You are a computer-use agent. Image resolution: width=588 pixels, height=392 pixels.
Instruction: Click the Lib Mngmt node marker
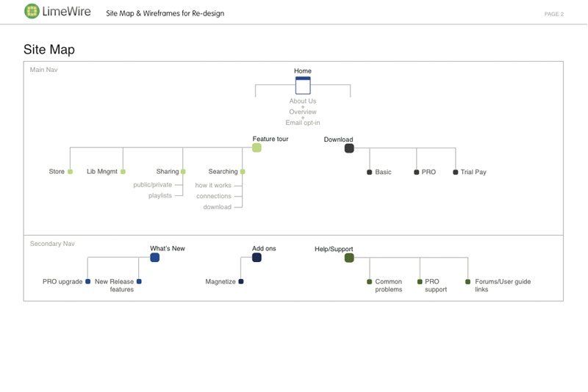(x=123, y=172)
